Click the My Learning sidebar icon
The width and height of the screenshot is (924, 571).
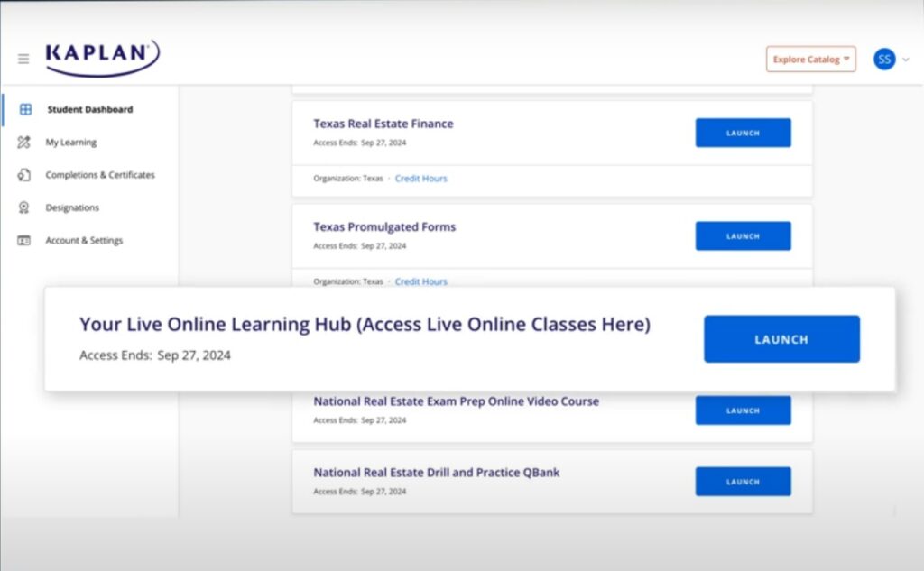(x=24, y=143)
